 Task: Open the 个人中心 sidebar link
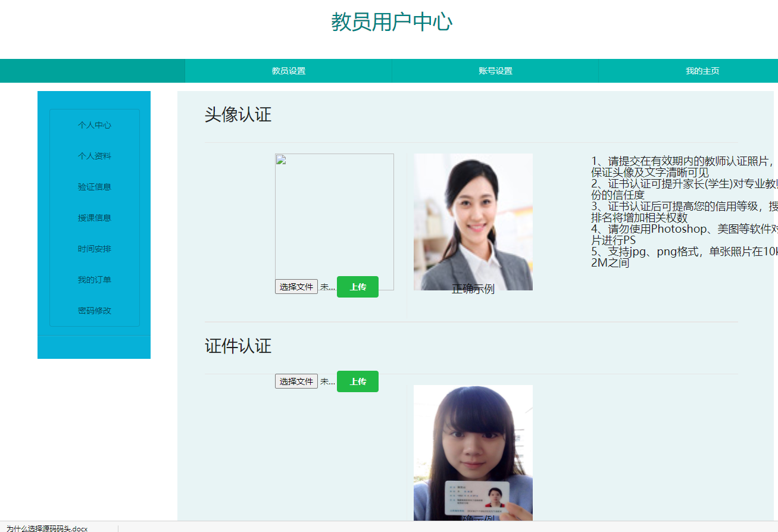[93, 125]
